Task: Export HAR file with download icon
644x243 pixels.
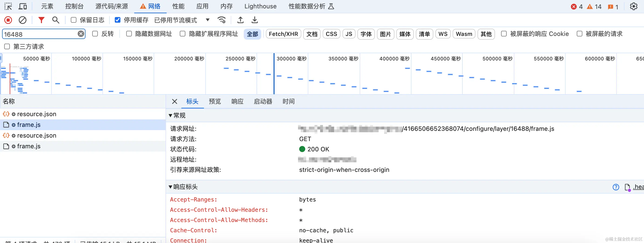Action: coord(254,20)
